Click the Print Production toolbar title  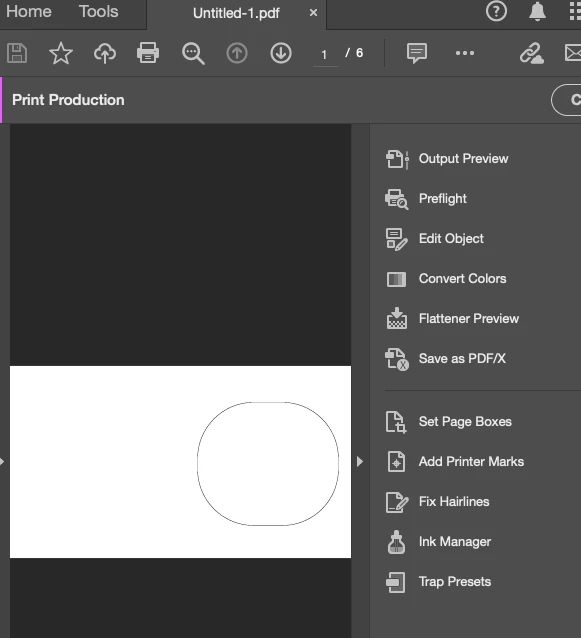pyautogui.click(x=68, y=100)
